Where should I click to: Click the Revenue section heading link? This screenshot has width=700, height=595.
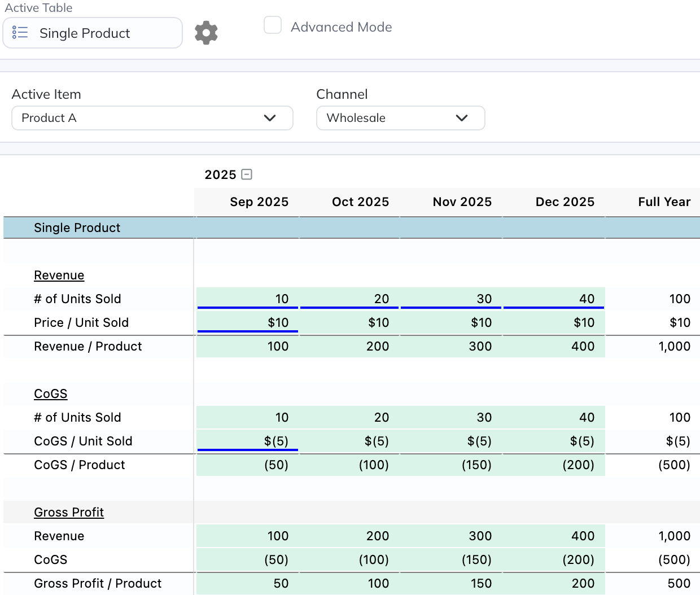pos(59,275)
